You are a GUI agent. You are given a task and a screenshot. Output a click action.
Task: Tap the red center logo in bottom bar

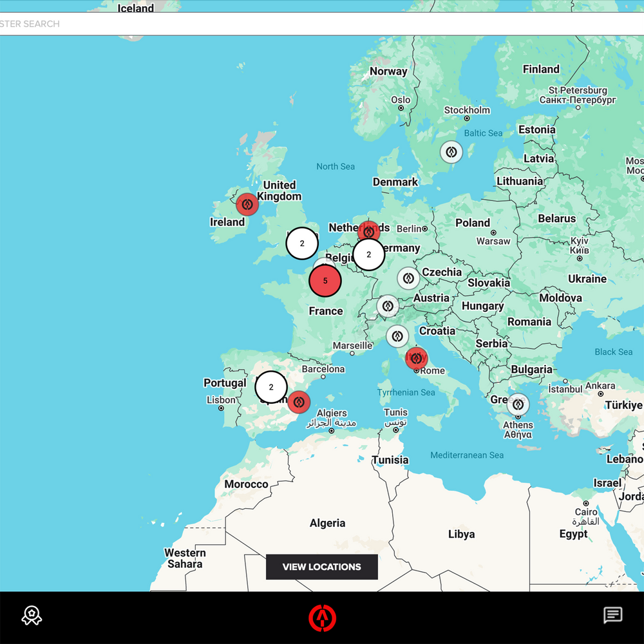point(322,618)
